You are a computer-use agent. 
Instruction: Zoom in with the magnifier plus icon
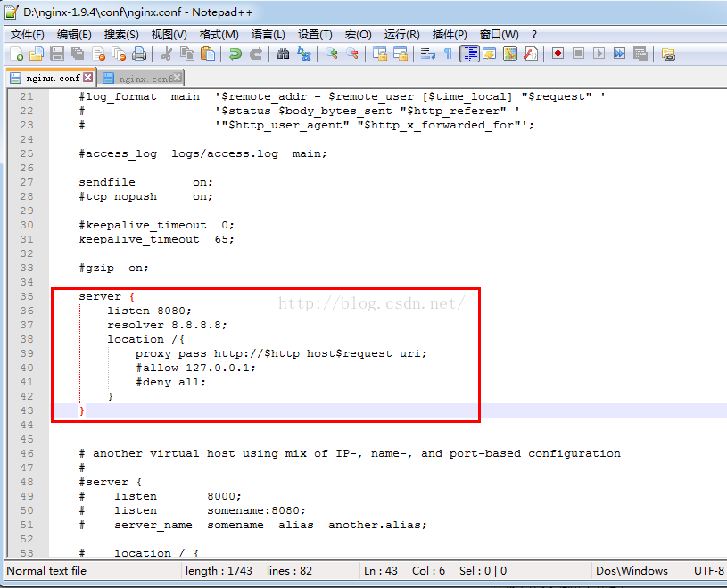(332, 54)
